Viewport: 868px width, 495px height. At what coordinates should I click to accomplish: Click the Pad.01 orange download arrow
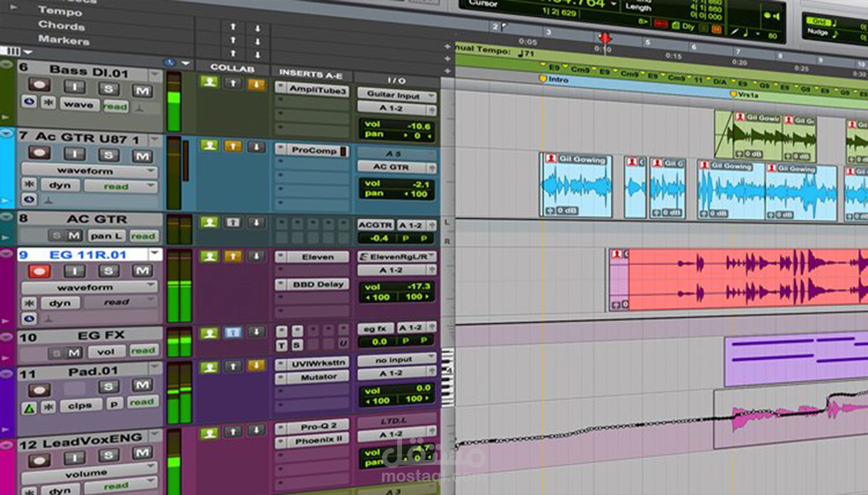(257, 365)
